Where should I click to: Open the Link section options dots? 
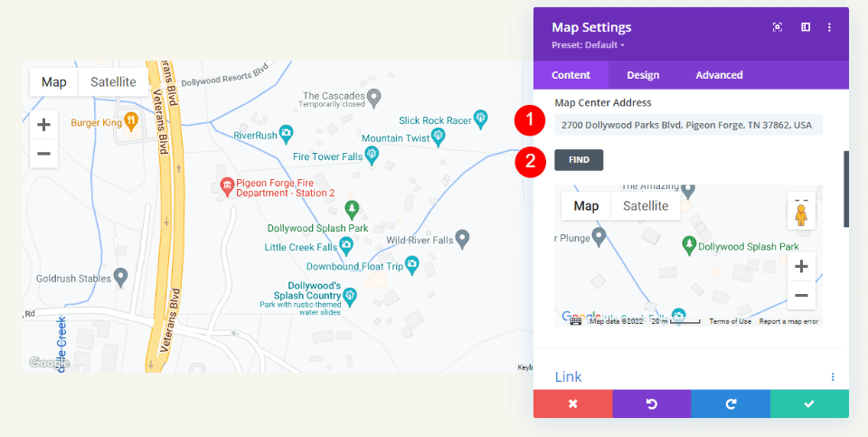(x=833, y=376)
